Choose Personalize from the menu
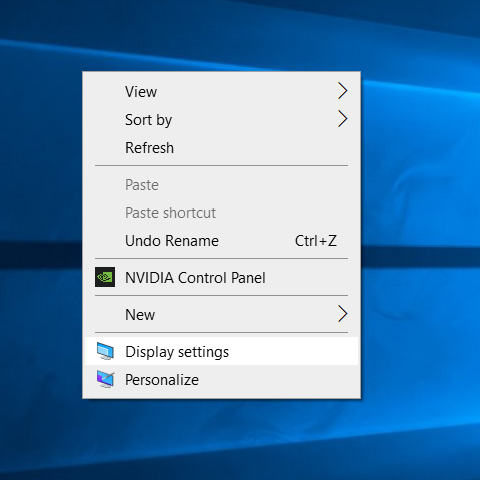The height and width of the screenshot is (480, 480). coord(221,379)
